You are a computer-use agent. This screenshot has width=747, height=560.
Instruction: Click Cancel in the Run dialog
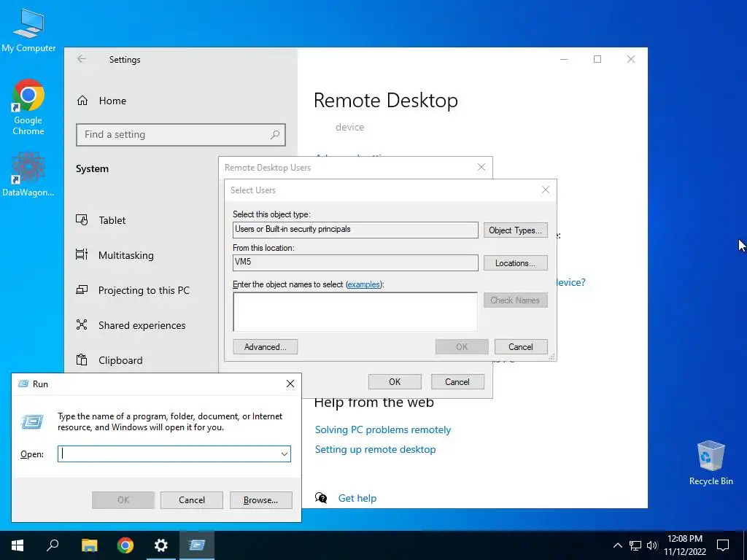click(192, 500)
